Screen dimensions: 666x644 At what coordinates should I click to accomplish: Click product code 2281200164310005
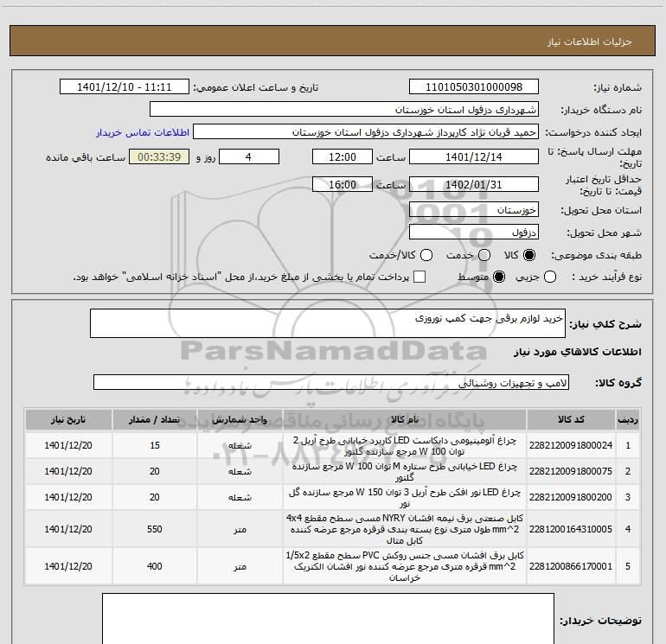tap(571, 529)
